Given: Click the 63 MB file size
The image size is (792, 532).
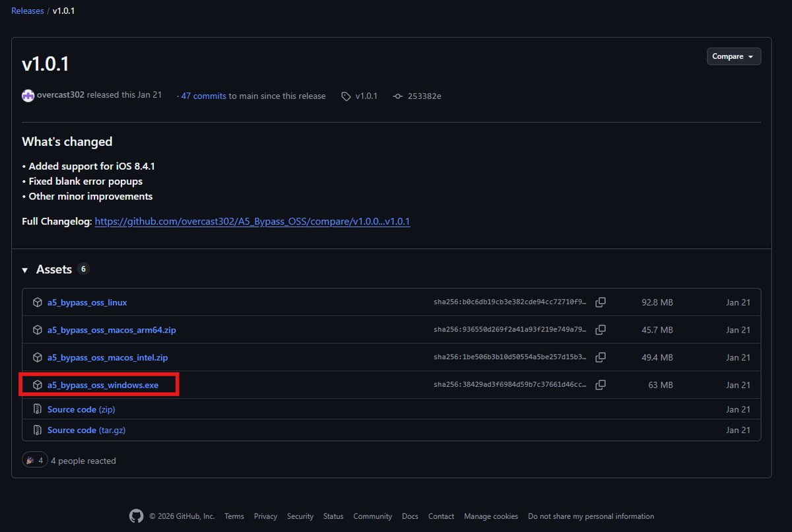Looking at the screenshot, I should pyautogui.click(x=661, y=384).
